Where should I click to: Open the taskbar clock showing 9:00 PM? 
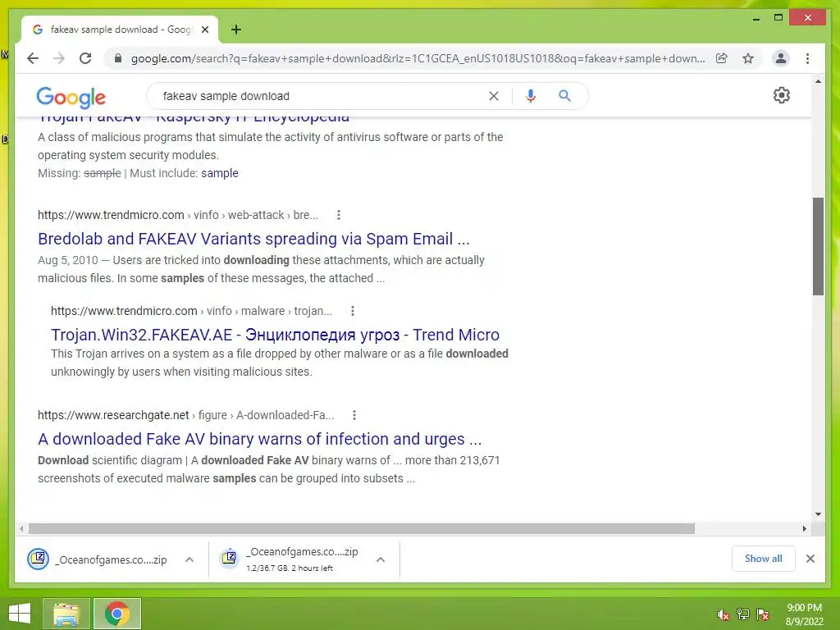coord(804,614)
